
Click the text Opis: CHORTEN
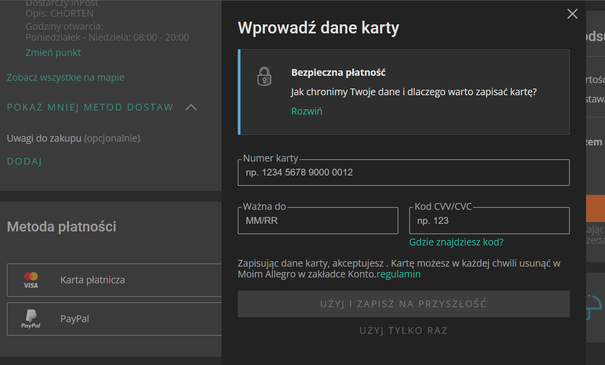point(59,14)
